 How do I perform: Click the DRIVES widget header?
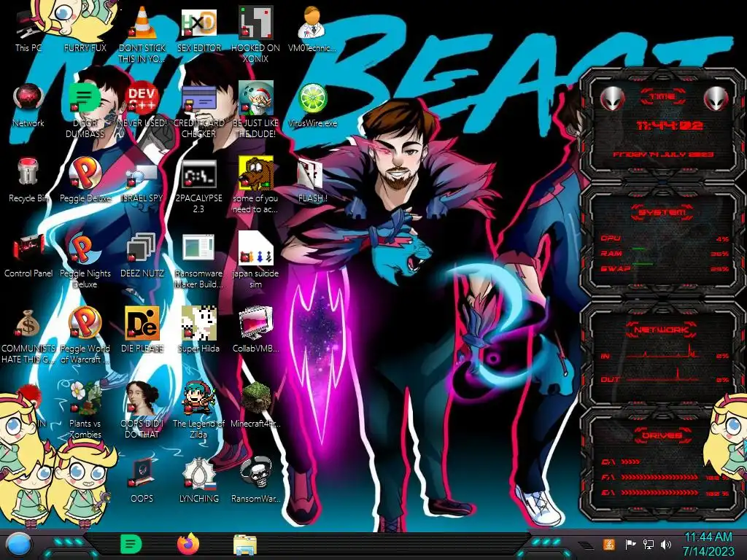point(661,435)
